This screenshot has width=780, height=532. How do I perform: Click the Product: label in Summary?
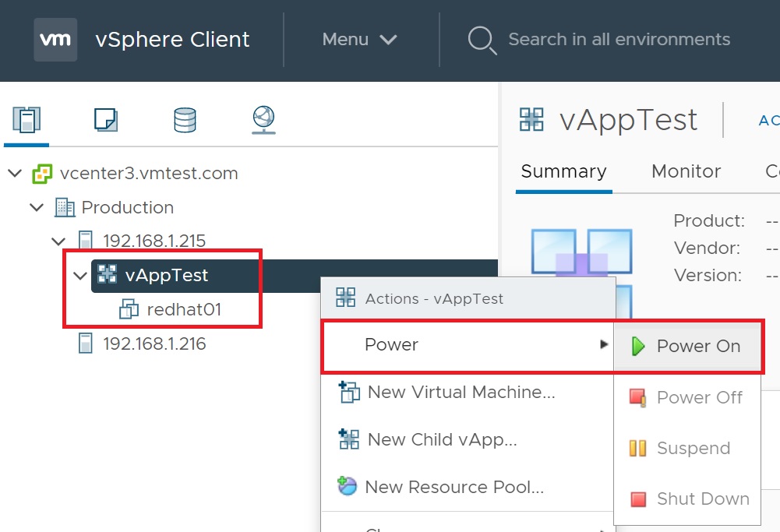(709, 220)
